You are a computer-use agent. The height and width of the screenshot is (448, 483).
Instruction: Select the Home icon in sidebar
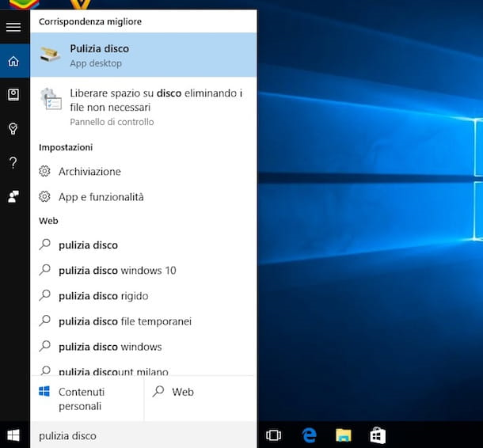(13, 61)
